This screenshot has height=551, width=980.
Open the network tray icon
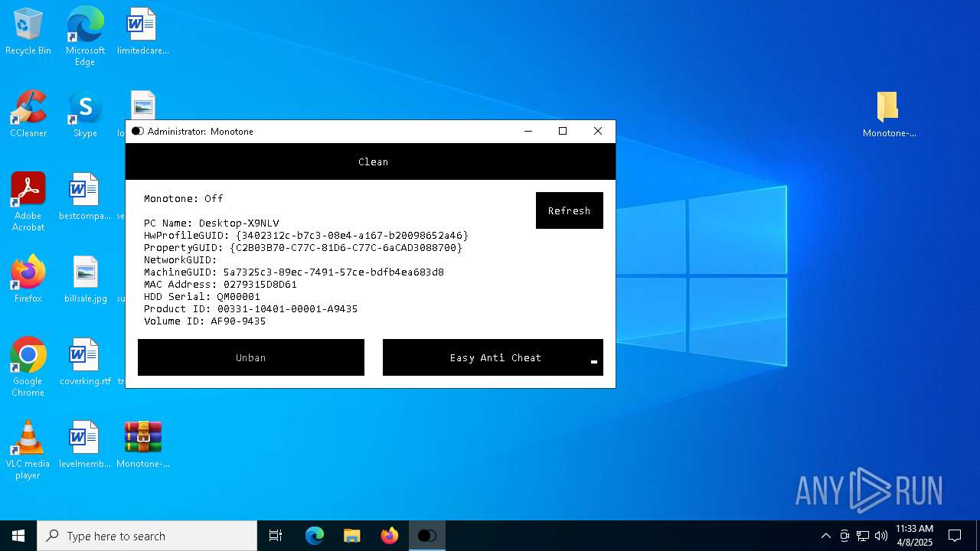[x=863, y=536]
